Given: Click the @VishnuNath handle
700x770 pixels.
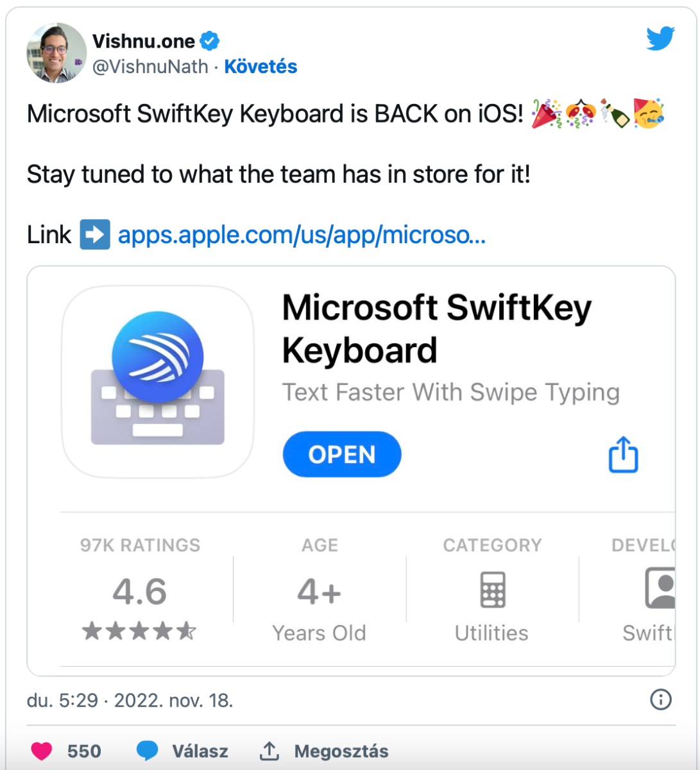Looking at the screenshot, I should (149, 66).
